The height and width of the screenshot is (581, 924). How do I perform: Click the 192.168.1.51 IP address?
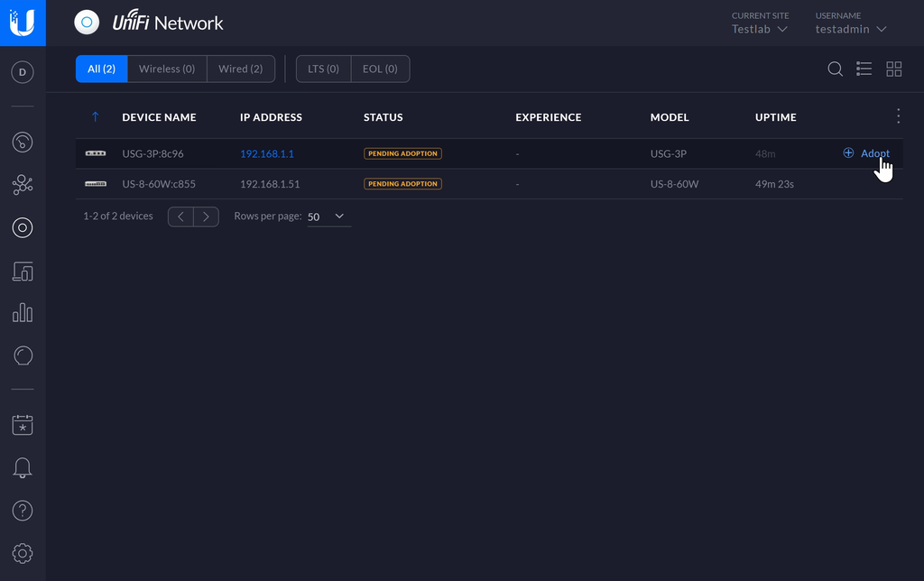(x=270, y=184)
